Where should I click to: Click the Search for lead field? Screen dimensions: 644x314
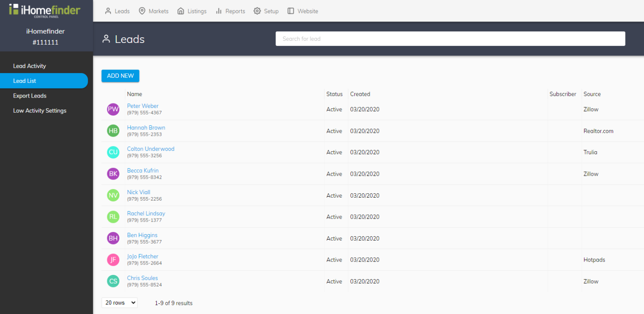point(450,39)
